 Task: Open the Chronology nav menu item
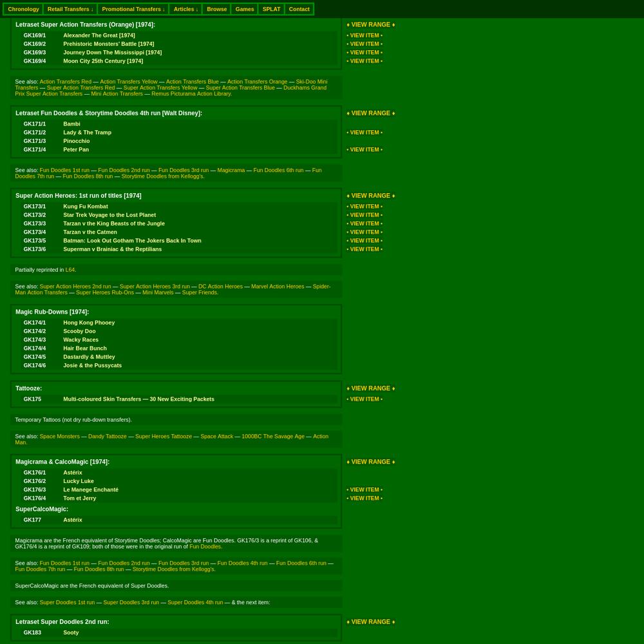tap(23, 9)
